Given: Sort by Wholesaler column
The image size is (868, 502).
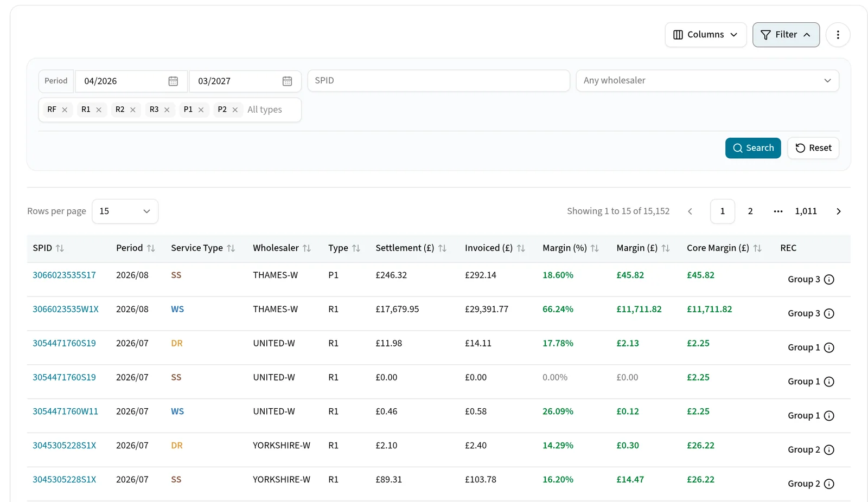Looking at the screenshot, I should 307,248.
